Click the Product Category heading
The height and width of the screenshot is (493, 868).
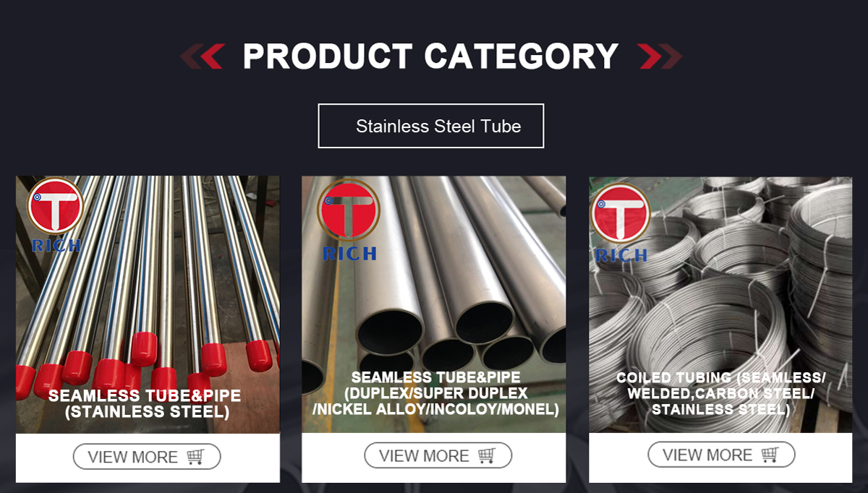[430, 56]
